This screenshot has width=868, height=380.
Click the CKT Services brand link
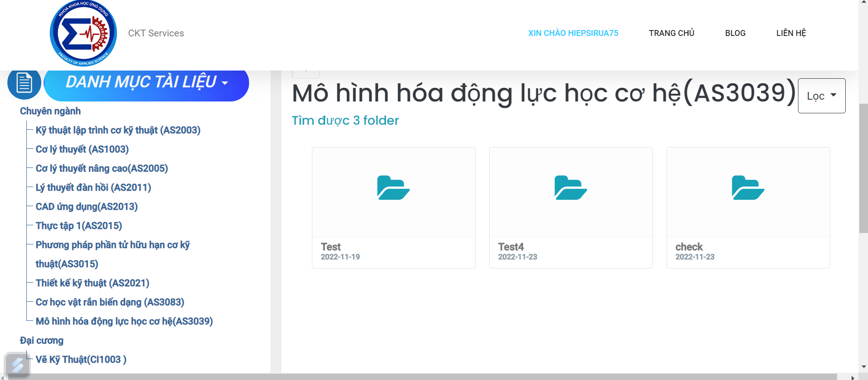(x=156, y=33)
